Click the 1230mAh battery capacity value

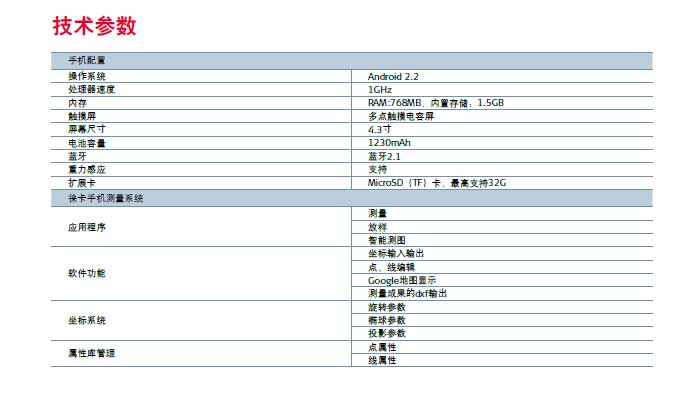(389, 143)
